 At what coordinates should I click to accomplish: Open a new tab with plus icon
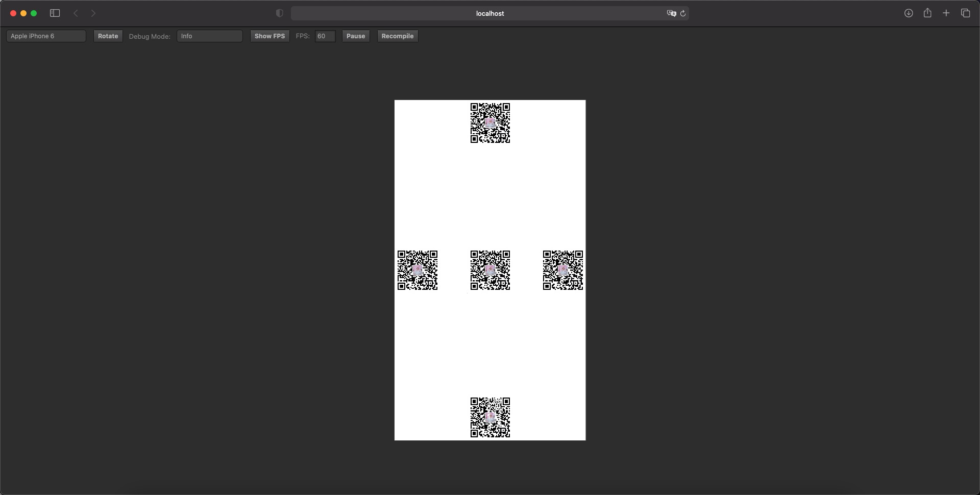(946, 13)
